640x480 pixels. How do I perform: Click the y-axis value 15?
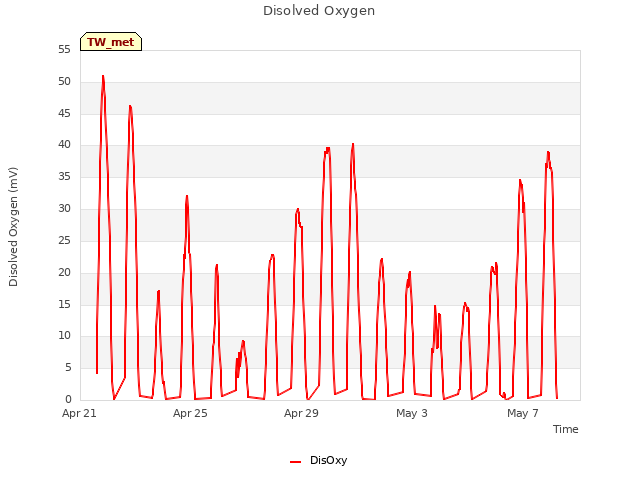click(x=64, y=304)
